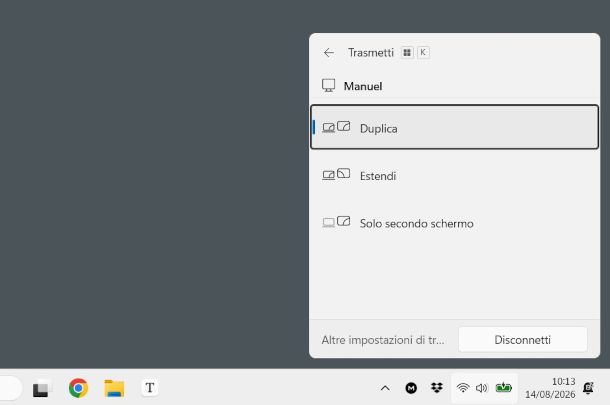
Task: Choose the Estendi display option
Action: pos(454,175)
